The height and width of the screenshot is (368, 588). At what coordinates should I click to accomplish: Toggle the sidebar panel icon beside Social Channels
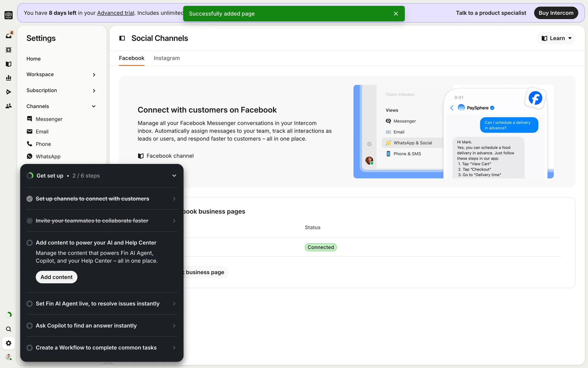pyautogui.click(x=122, y=38)
